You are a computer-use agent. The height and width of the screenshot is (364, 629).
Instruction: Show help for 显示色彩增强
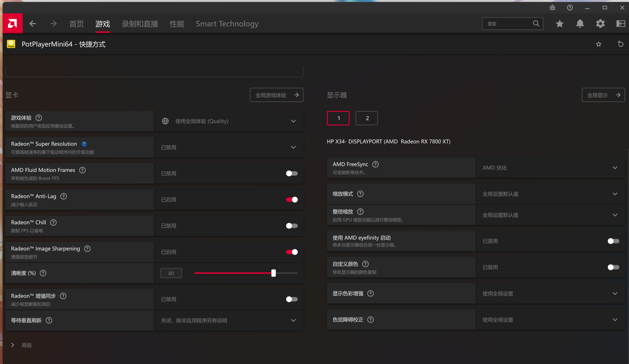click(x=371, y=294)
